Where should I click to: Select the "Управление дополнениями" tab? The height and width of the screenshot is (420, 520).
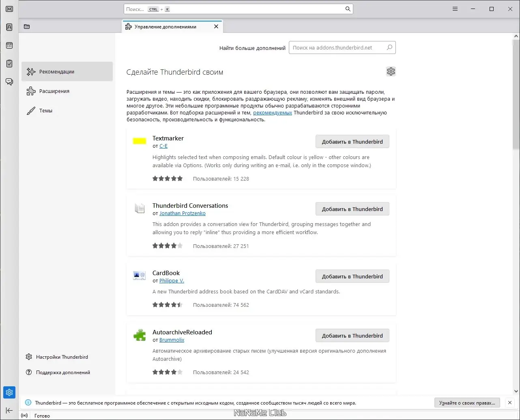172,26
